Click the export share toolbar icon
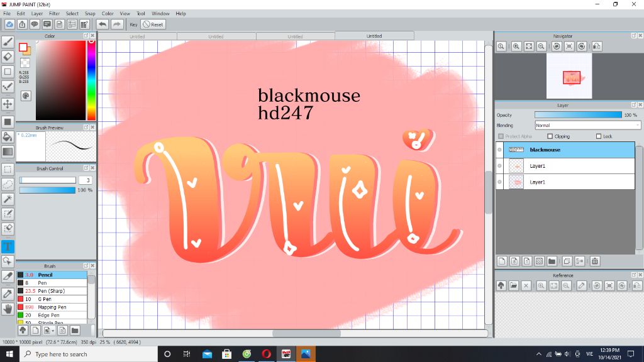The image size is (644, 362). tap(22, 25)
